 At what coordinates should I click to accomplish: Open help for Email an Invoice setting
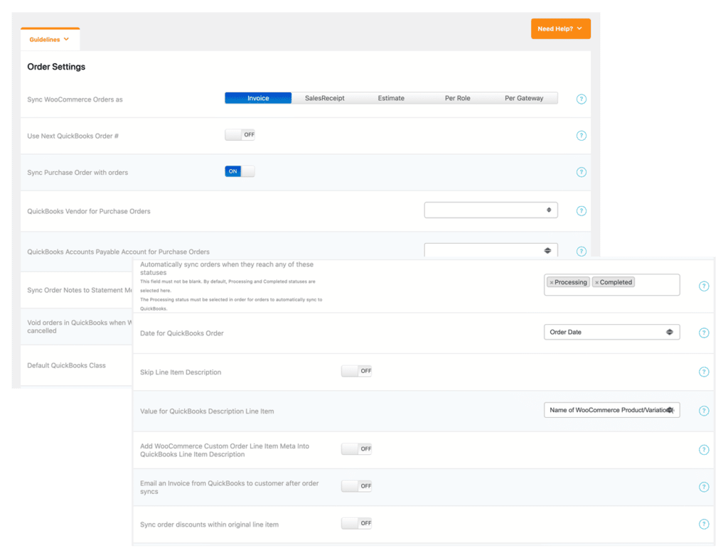coord(704,487)
